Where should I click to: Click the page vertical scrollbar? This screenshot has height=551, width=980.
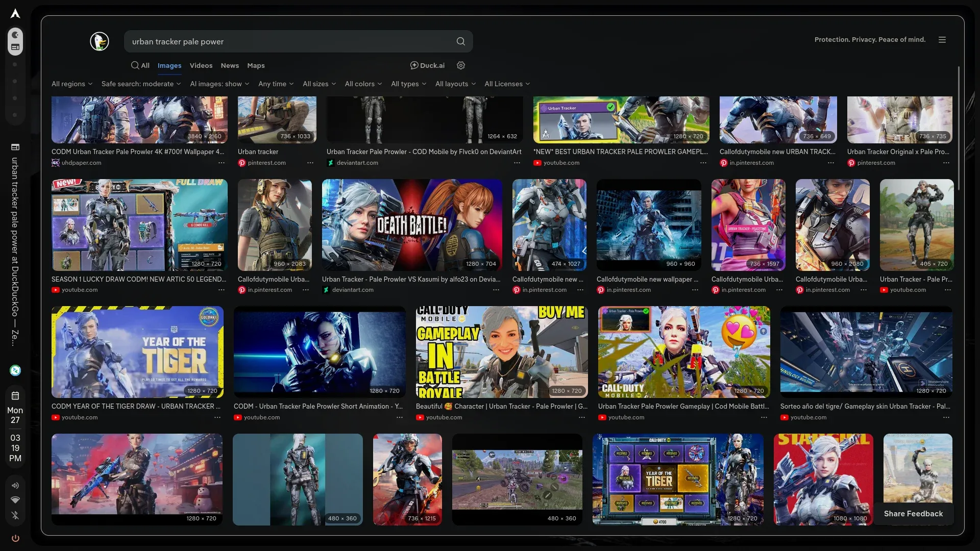pyautogui.click(x=959, y=128)
